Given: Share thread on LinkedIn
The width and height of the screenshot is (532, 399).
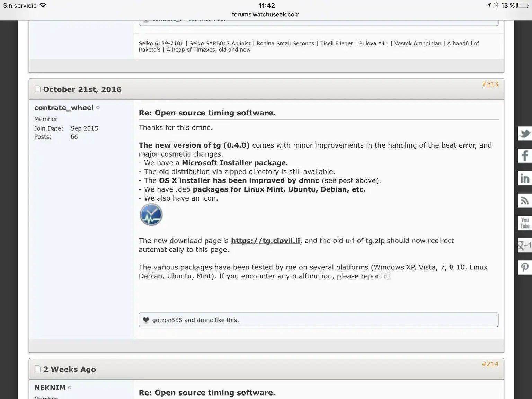Looking at the screenshot, I should click(525, 178).
